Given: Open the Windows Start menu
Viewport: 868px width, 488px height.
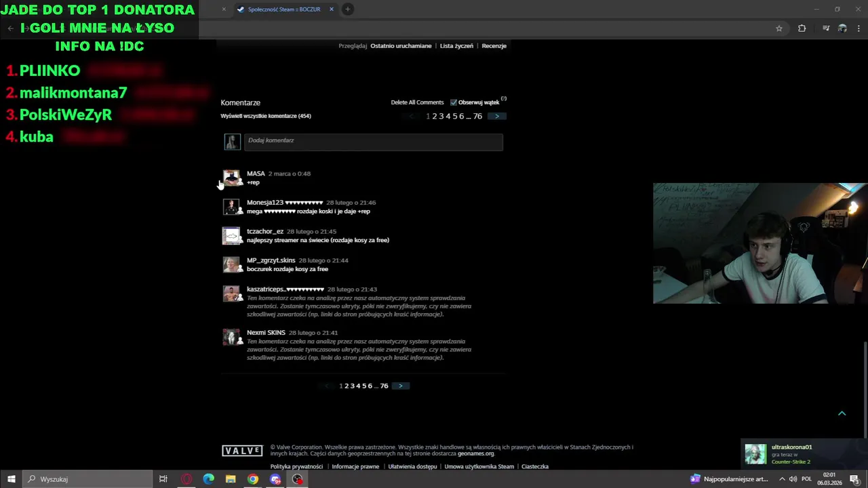Looking at the screenshot, I should click(11, 479).
